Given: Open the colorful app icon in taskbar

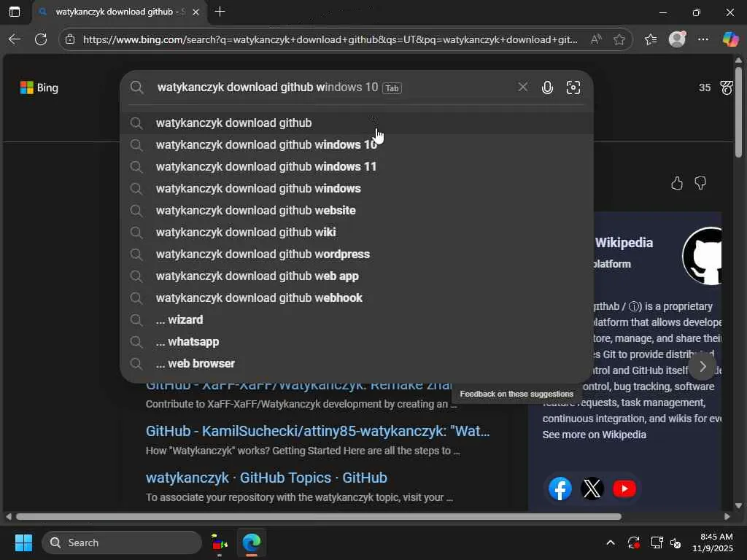Looking at the screenshot, I should (x=219, y=542).
